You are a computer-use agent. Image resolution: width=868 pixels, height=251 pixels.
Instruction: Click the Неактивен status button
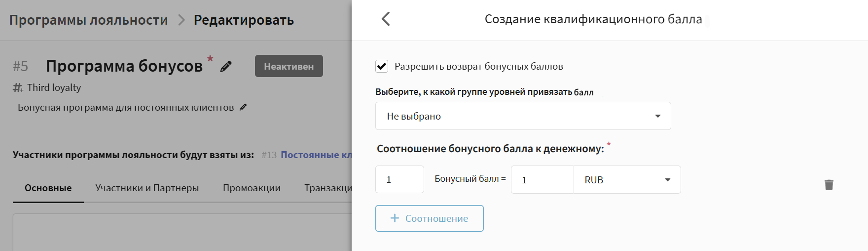coord(289,66)
